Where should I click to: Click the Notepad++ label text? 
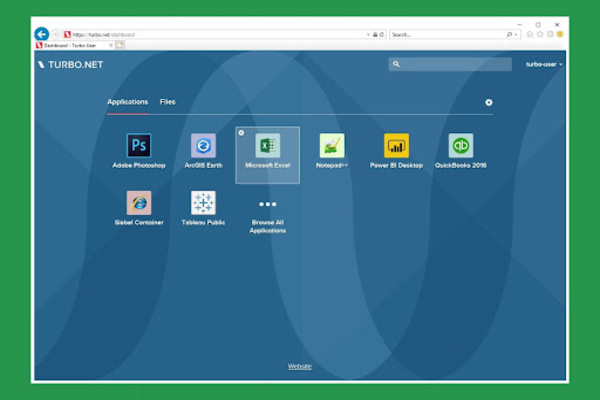point(332,165)
